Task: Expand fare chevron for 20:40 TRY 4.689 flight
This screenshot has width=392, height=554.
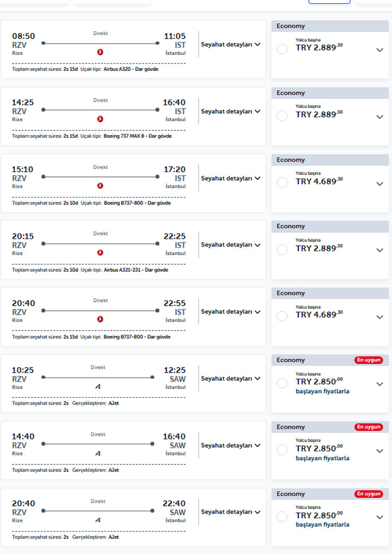Action: [379, 317]
